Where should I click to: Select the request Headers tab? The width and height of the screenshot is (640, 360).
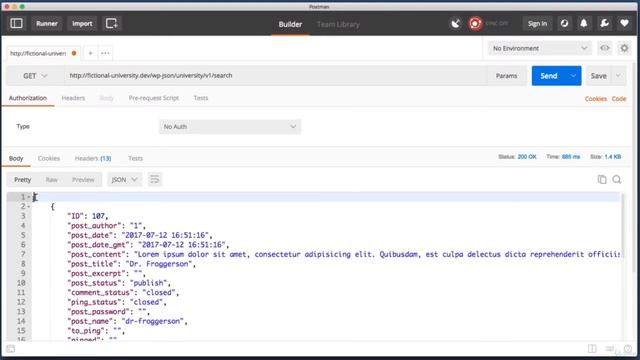(73, 98)
